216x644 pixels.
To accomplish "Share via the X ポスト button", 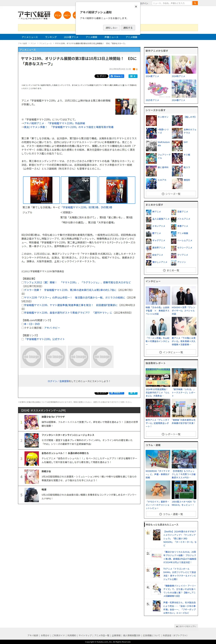I will pos(101,76).
